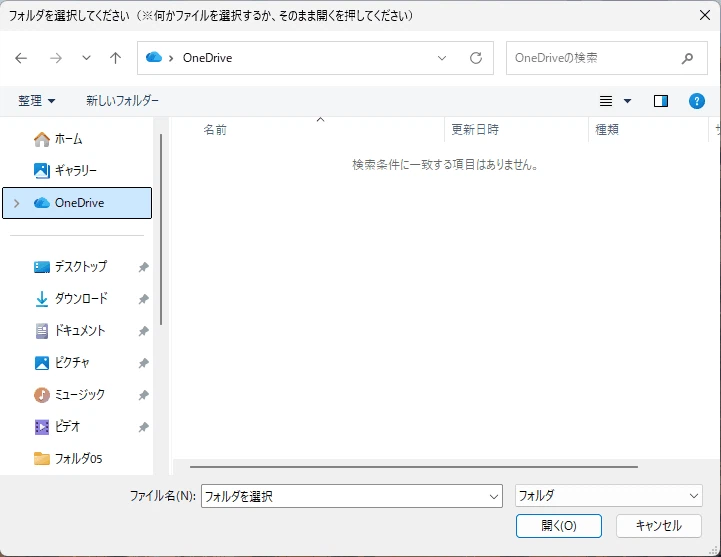Click OneDrive cloud icon in address bar
This screenshot has width=721, height=557.
pos(154,57)
